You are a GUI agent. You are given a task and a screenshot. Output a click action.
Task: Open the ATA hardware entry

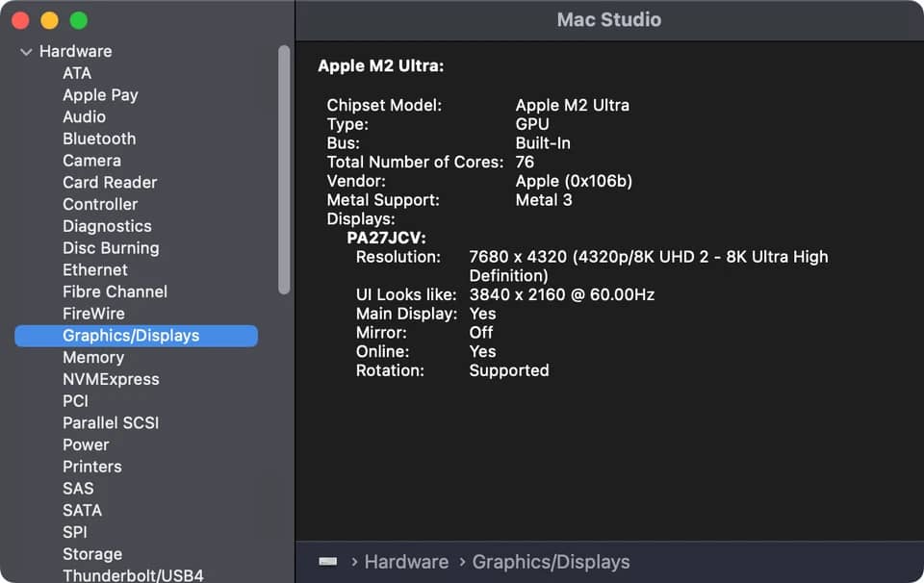point(77,73)
